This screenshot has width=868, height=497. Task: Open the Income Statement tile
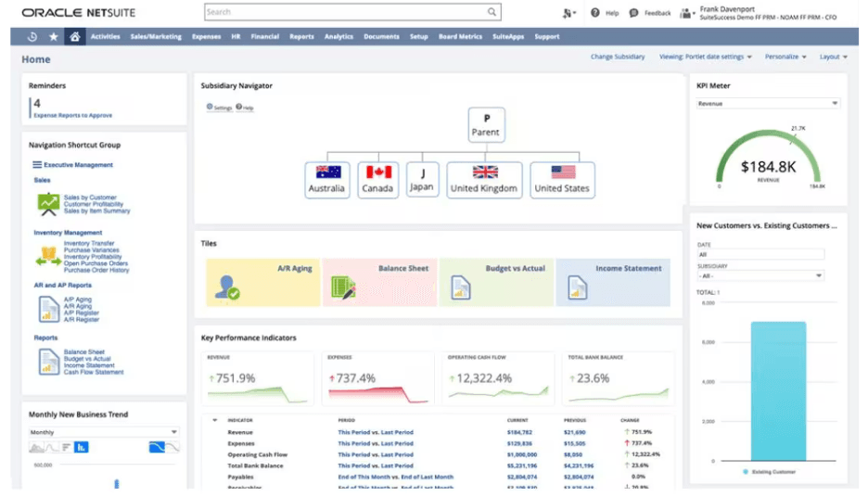coord(613,282)
